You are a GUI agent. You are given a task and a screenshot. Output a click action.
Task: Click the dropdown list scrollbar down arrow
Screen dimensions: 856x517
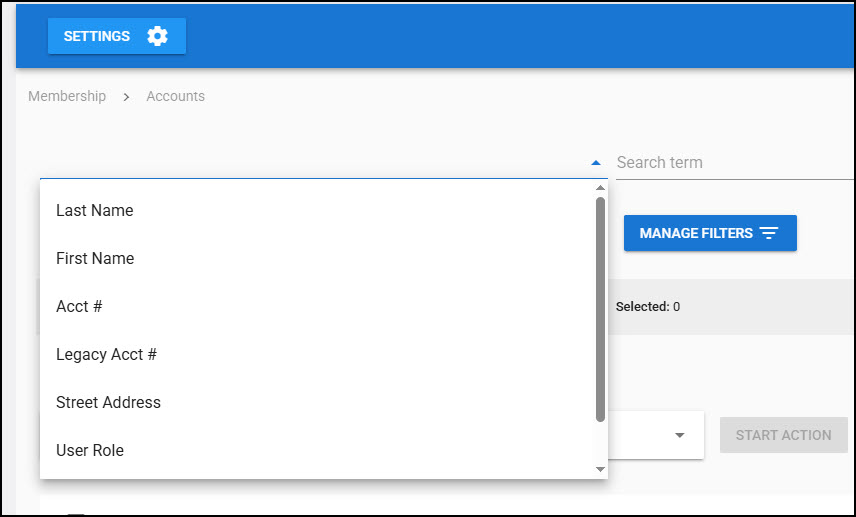pyautogui.click(x=600, y=469)
